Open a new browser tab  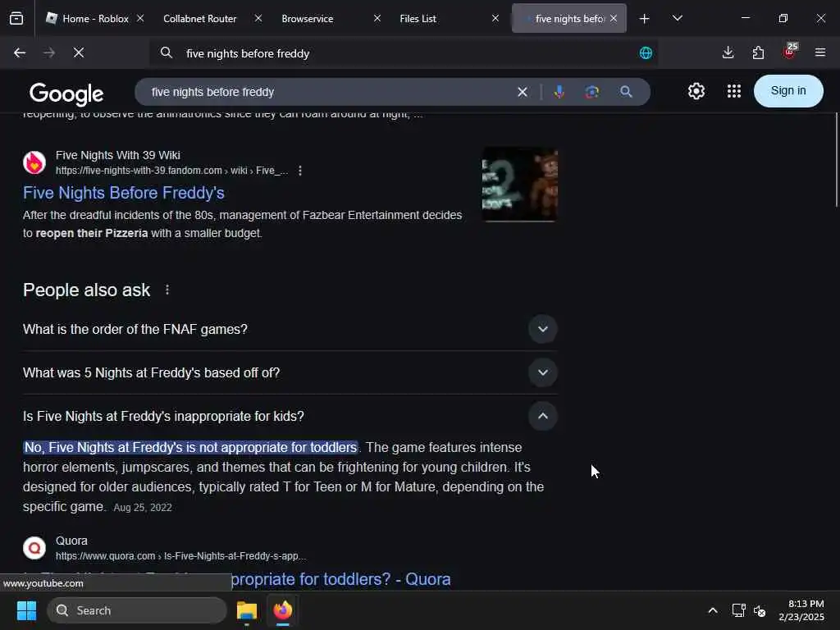pos(645,19)
